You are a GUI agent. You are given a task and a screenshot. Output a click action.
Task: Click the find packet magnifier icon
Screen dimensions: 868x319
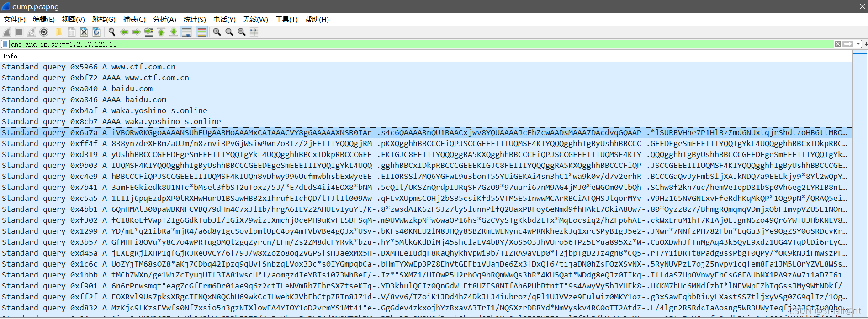coord(111,32)
